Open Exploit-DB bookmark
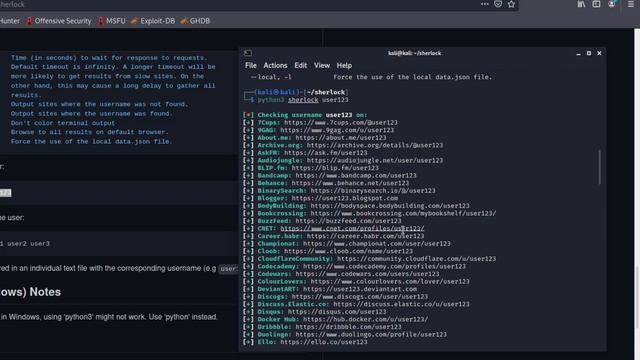 [x=153, y=21]
